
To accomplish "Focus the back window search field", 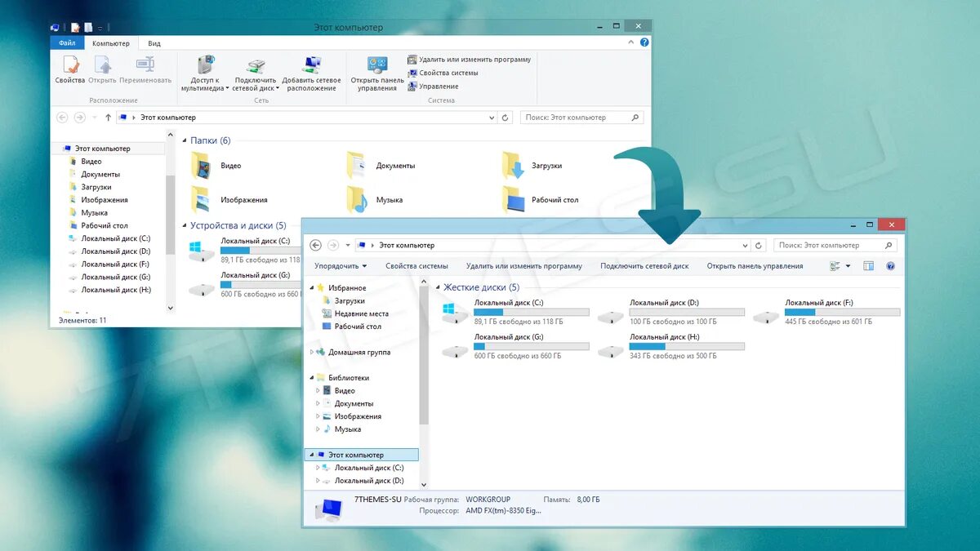I will tap(581, 118).
